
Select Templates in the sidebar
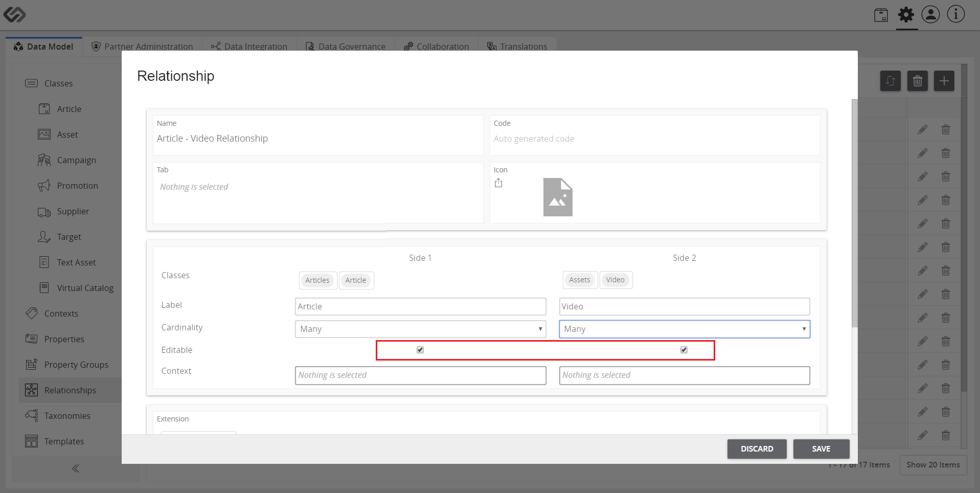[64, 441]
